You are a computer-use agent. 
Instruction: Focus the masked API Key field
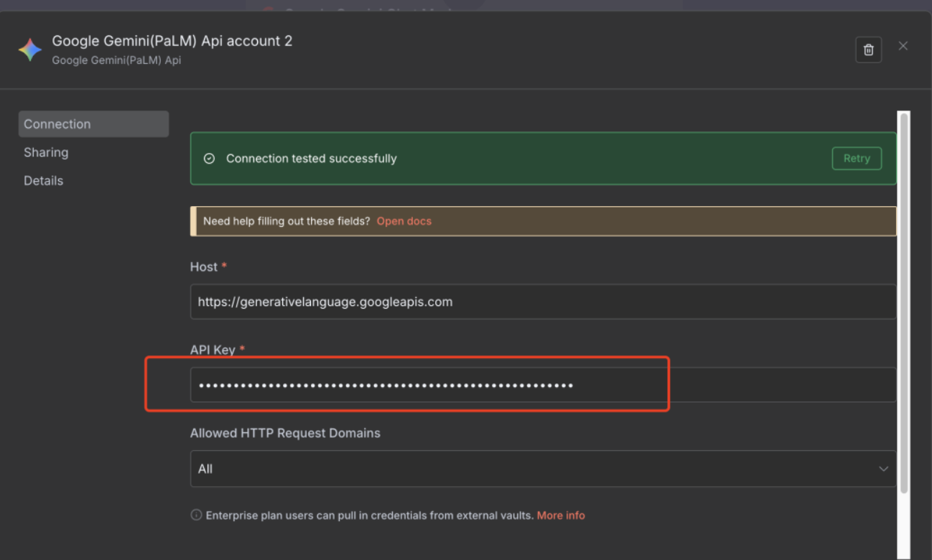click(543, 385)
